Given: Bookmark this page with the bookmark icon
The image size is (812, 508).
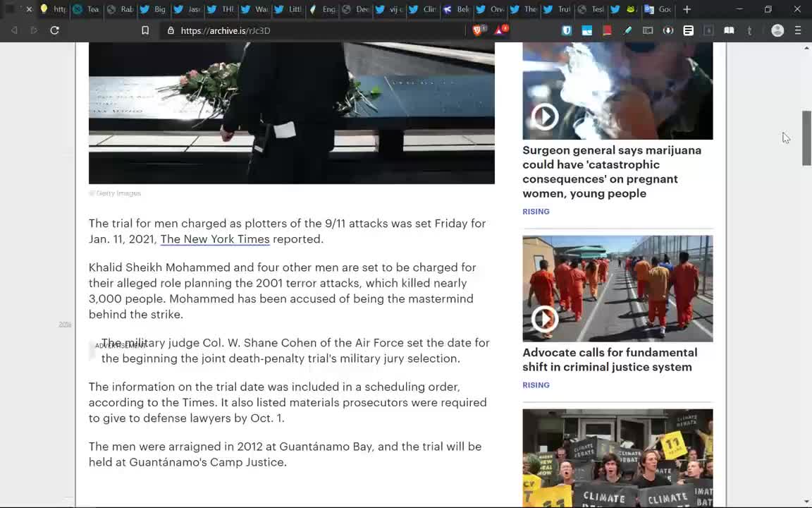Looking at the screenshot, I should coord(145,30).
